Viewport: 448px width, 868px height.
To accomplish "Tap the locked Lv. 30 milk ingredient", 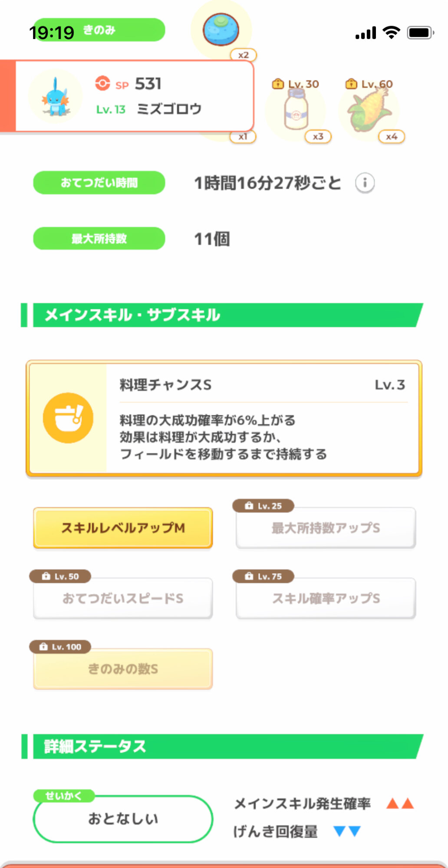I will click(296, 111).
